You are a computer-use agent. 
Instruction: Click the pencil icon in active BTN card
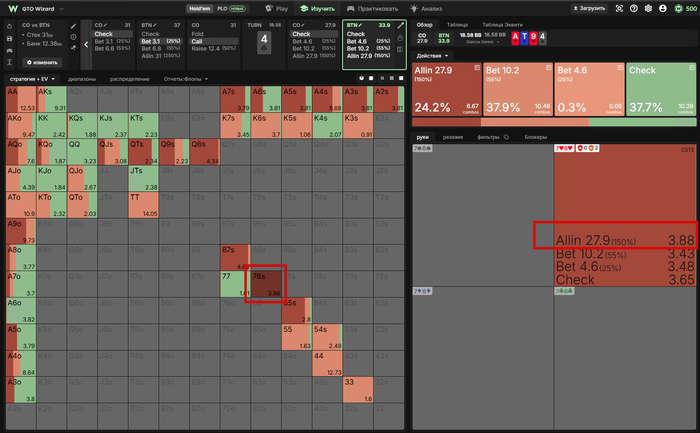click(400, 25)
